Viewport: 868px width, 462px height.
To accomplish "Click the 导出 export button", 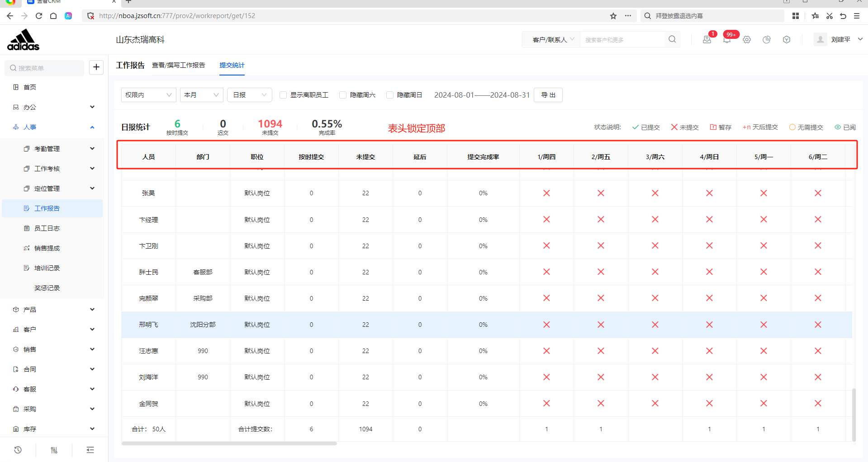I will point(548,95).
